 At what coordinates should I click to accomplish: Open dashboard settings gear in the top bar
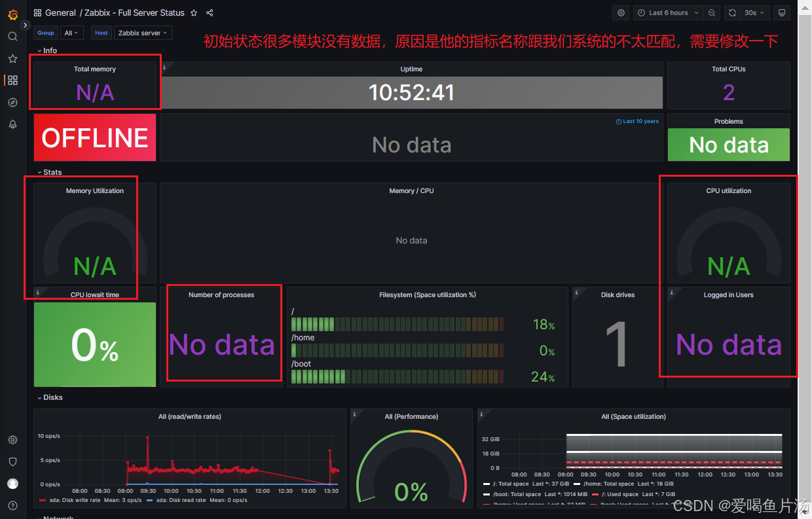click(x=621, y=12)
